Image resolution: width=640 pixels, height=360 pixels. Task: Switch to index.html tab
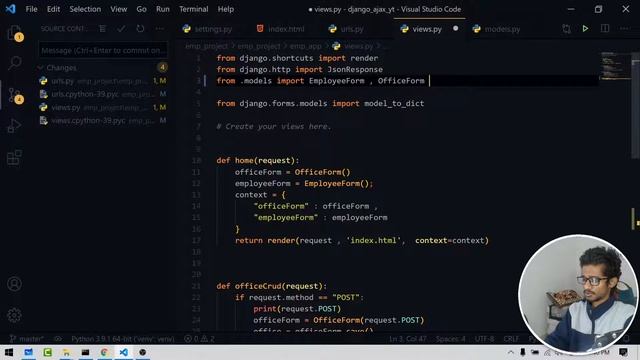[286, 29]
